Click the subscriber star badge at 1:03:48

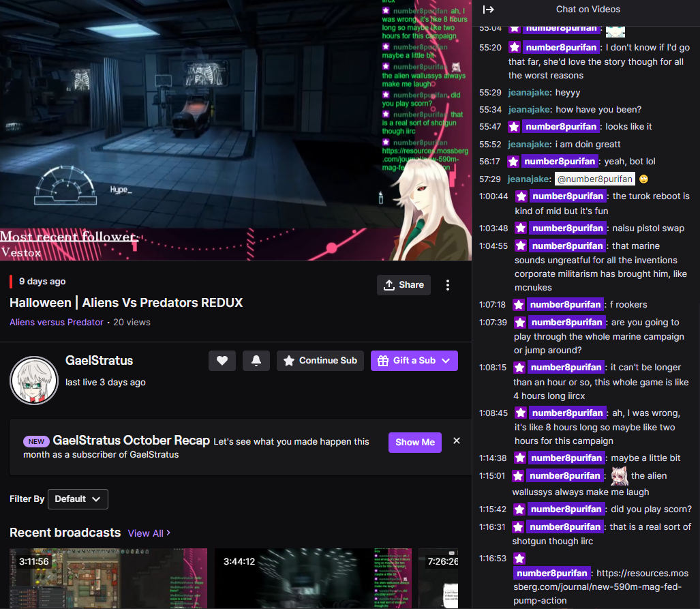pyautogui.click(x=521, y=228)
